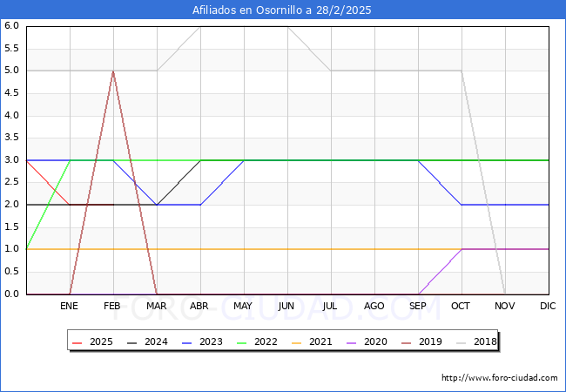Click the 0.0 y-axis value
This screenshot has height=392, width=566.
[11, 294]
